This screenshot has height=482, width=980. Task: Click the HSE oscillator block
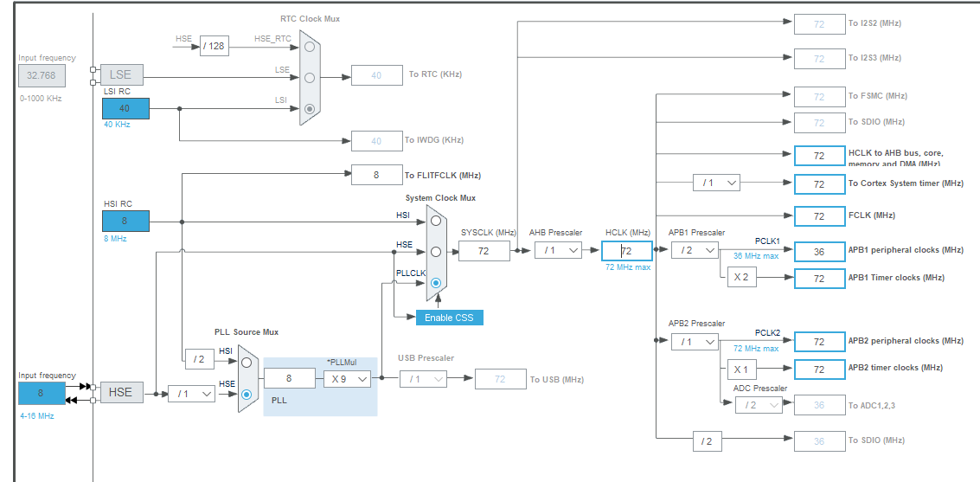[121, 392]
